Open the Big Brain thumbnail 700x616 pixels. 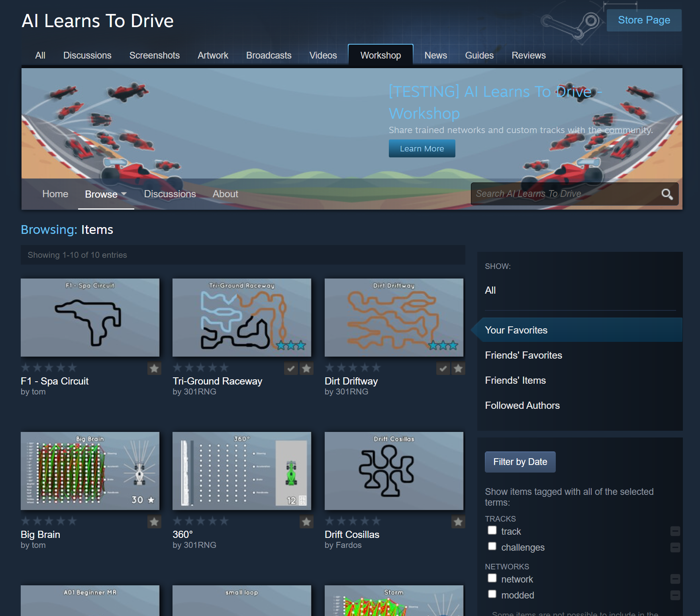click(x=90, y=471)
